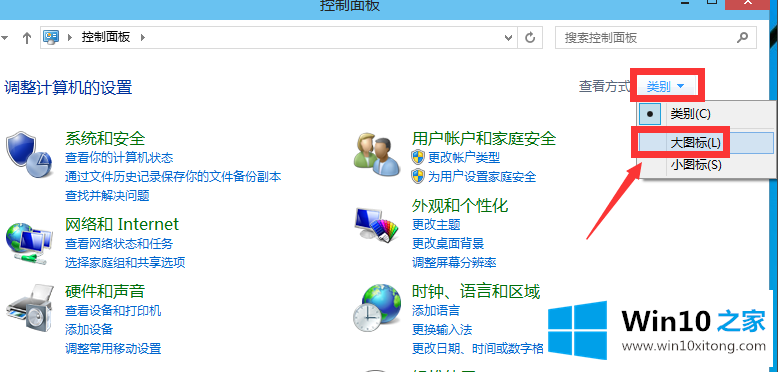Open the 时钟、语言和区域 category heading
Image resolution: width=778 pixels, height=372 pixels.
[x=476, y=291]
